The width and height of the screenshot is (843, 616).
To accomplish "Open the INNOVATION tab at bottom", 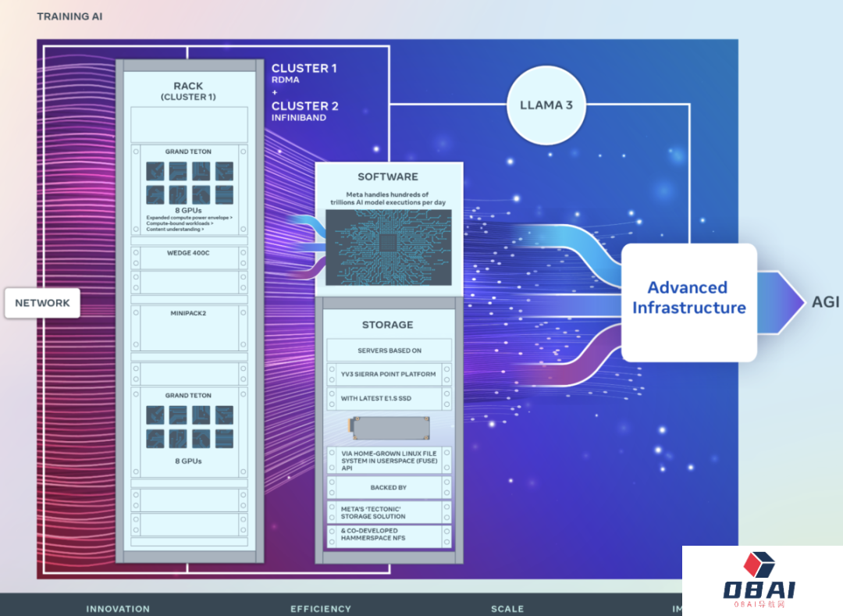I will tap(118, 608).
